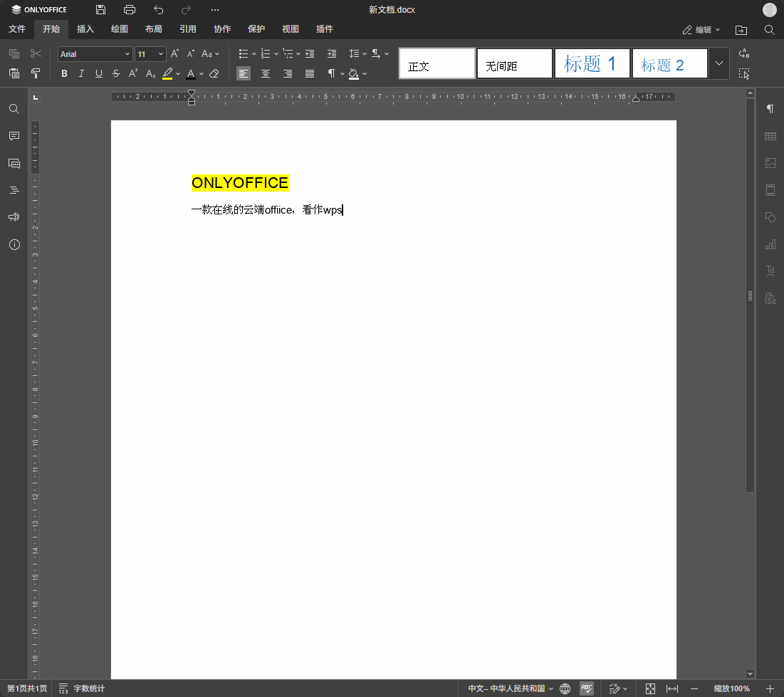Image resolution: width=784 pixels, height=697 pixels.
Task: Center align the paragraph
Action: click(266, 73)
